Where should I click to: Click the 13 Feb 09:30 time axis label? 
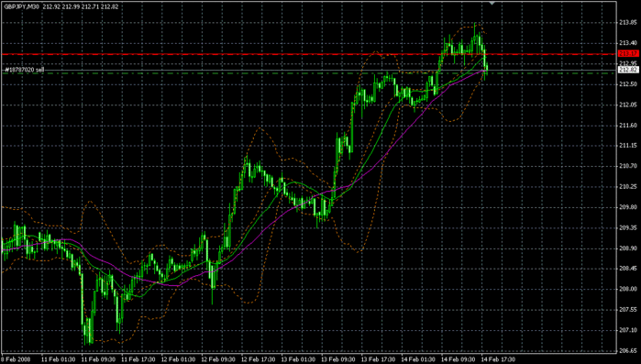[x=338, y=359]
